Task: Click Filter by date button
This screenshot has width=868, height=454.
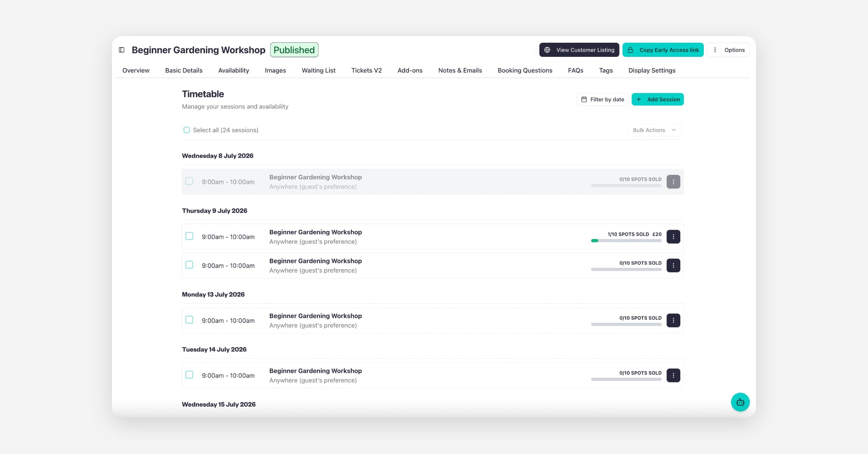Action: pos(602,99)
